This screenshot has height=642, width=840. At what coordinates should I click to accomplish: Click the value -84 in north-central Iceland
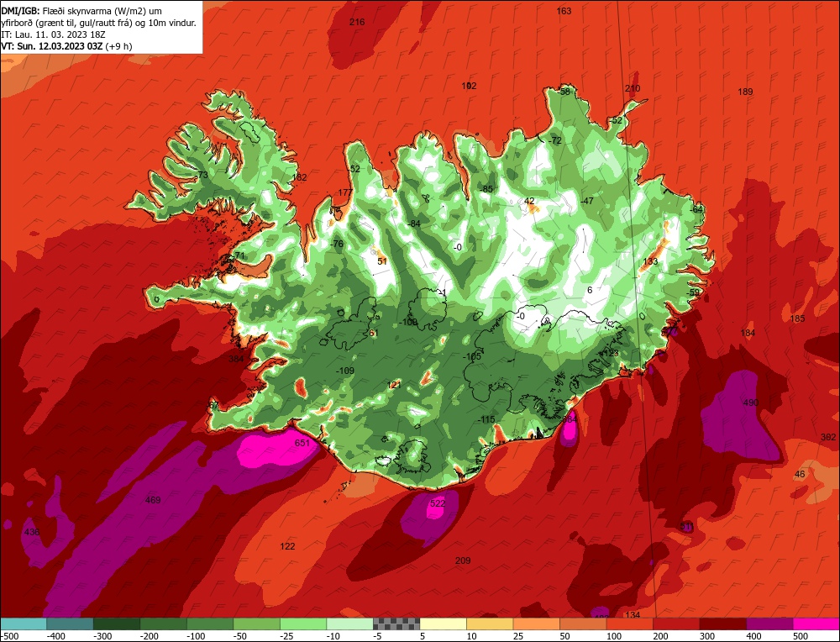[x=414, y=224]
